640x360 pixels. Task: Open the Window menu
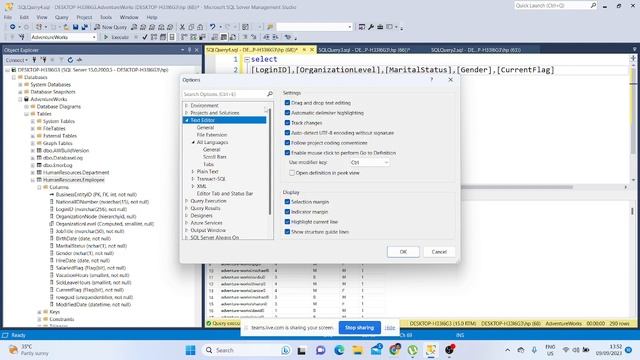[129, 17]
